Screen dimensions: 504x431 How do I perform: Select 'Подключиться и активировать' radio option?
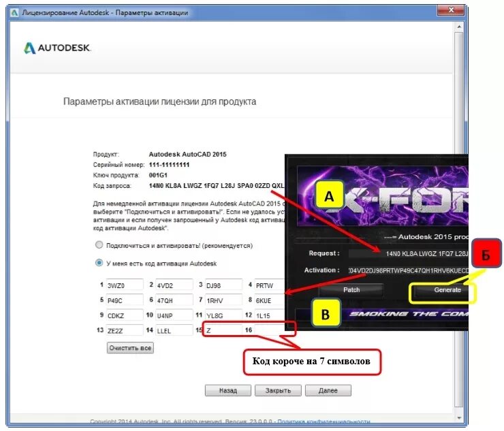[x=99, y=245]
